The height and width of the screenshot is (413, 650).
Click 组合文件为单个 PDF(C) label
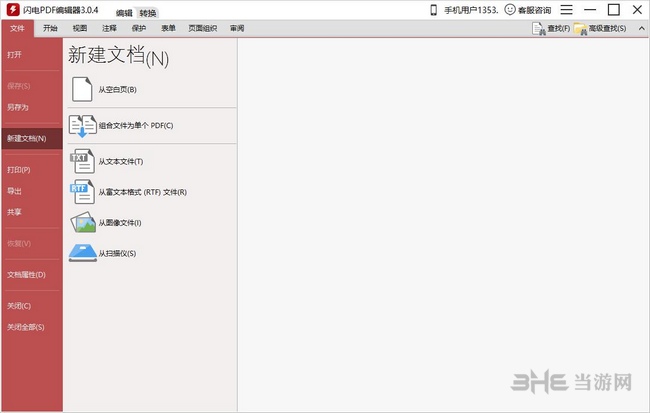coord(136,126)
